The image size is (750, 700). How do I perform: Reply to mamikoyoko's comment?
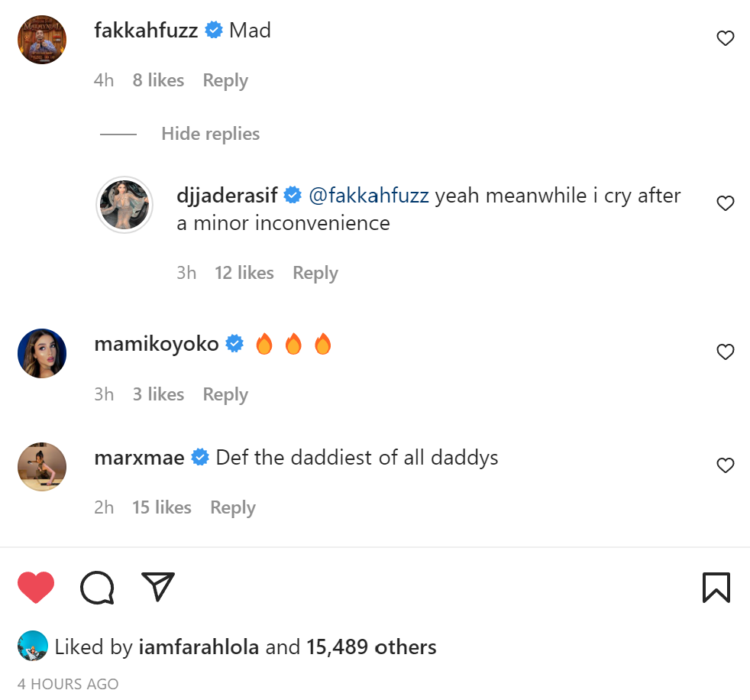(x=225, y=394)
